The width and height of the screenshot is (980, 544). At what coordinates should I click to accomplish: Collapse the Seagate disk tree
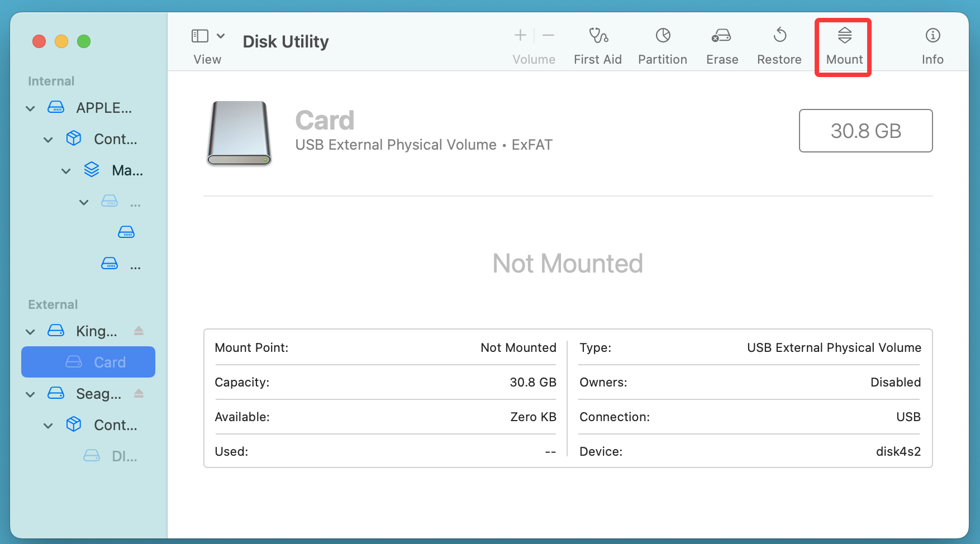(31, 394)
